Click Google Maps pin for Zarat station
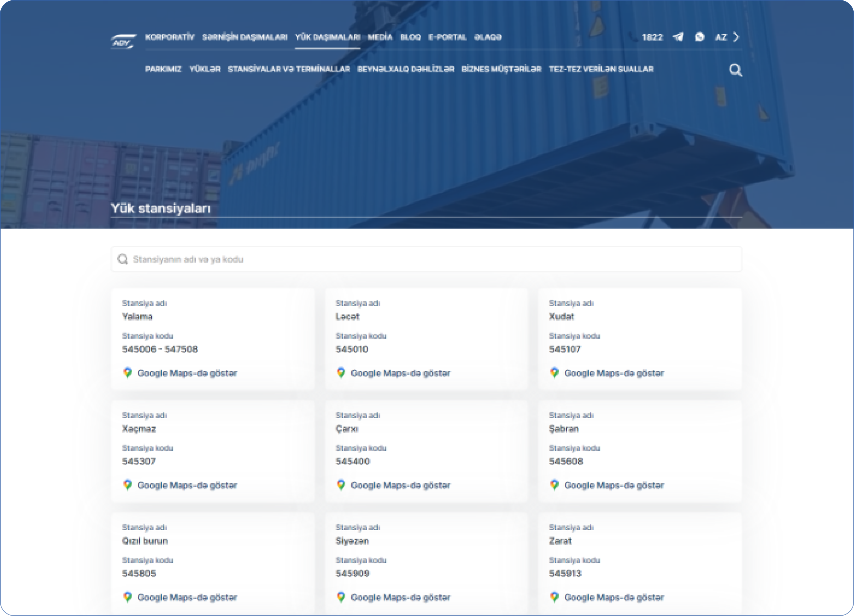The width and height of the screenshot is (854, 616). pos(554,597)
